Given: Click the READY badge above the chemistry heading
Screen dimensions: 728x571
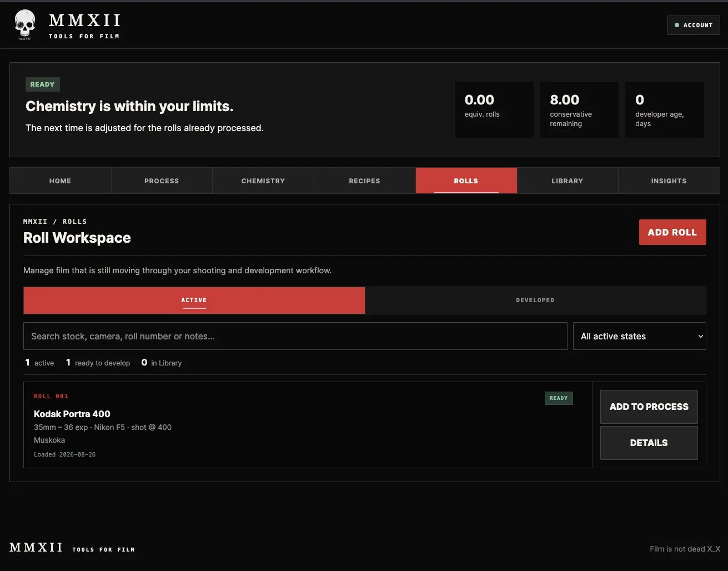Looking at the screenshot, I should 43,84.
